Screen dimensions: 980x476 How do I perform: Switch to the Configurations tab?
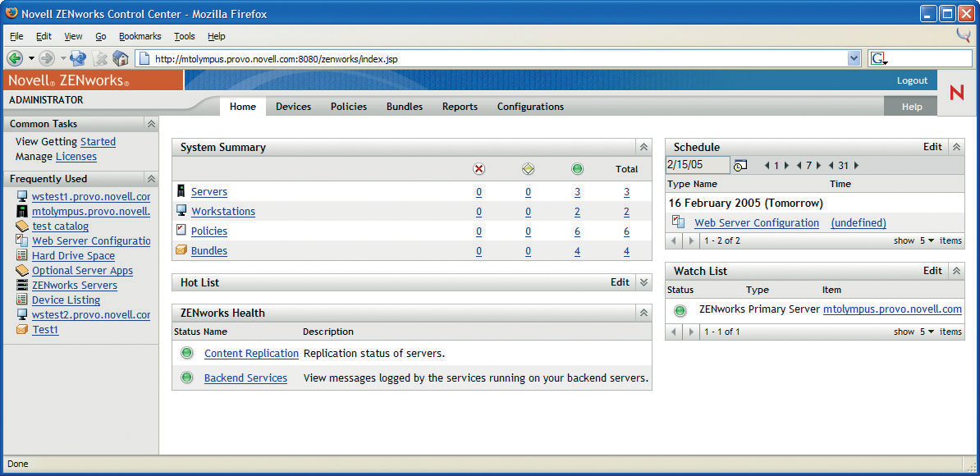pos(530,107)
